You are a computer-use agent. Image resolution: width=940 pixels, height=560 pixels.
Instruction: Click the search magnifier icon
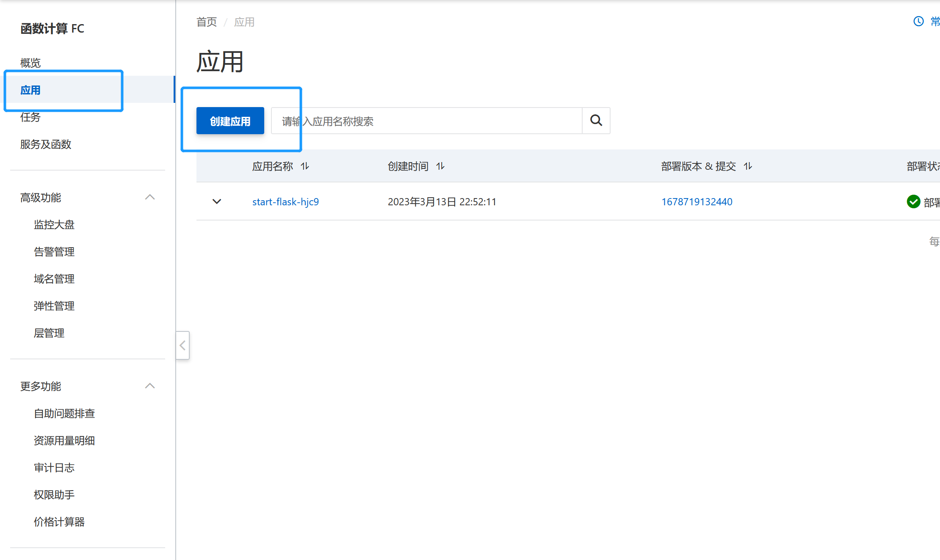(596, 121)
